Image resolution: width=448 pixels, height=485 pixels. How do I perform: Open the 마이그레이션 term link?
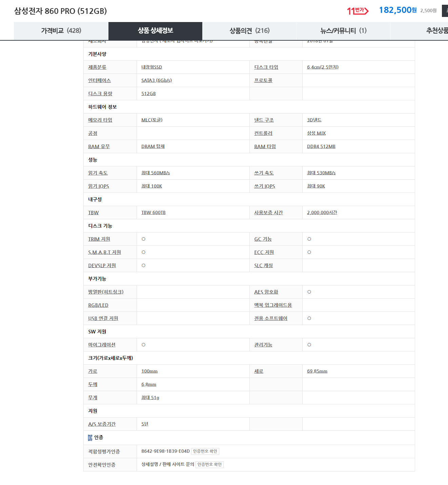(102, 345)
